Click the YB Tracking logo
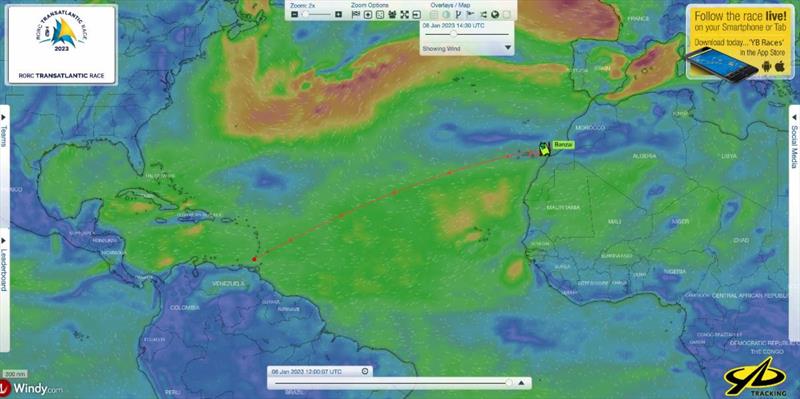The width and height of the screenshot is (800, 399). click(756, 378)
